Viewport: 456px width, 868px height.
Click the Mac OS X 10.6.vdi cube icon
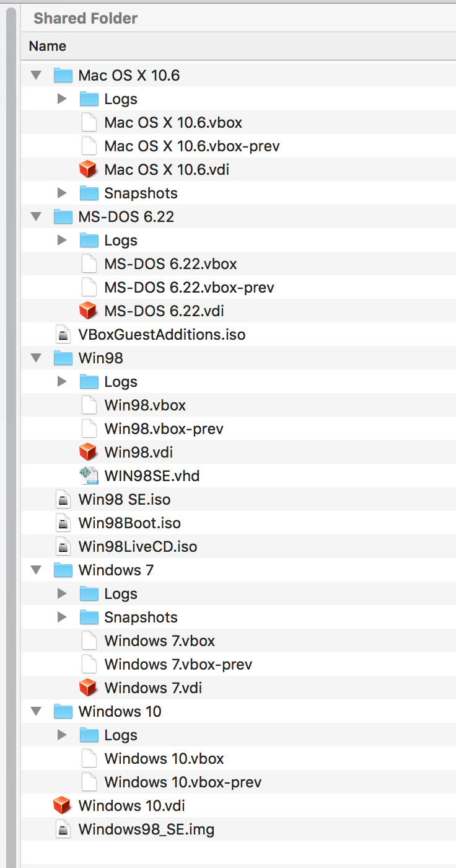pos(89,169)
